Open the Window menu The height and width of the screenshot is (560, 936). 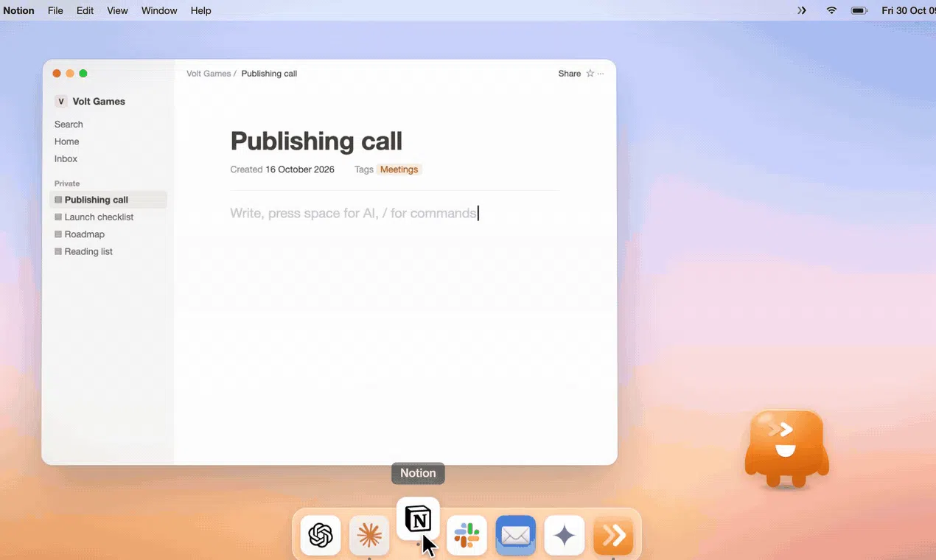point(159,10)
